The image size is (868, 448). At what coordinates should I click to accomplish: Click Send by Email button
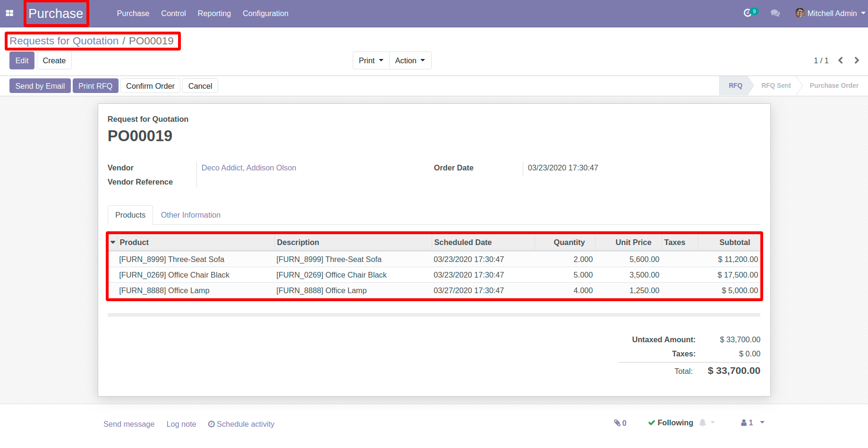tap(40, 86)
